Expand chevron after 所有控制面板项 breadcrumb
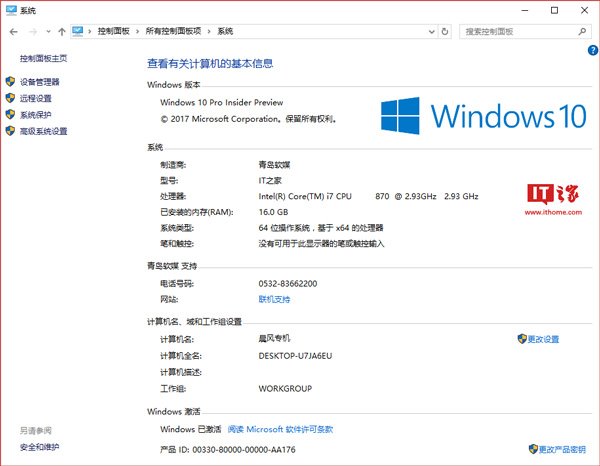The width and height of the screenshot is (600, 466). pos(212,32)
